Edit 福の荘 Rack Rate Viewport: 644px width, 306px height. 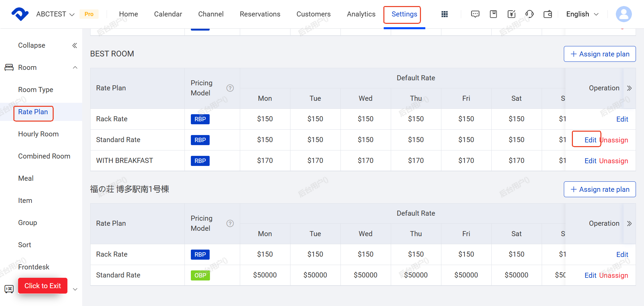pyautogui.click(x=622, y=255)
